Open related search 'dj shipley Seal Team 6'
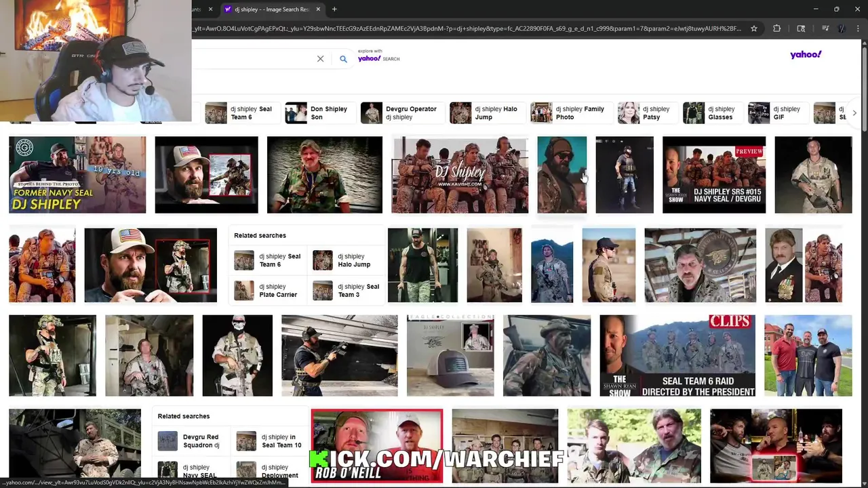The width and height of the screenshot is (868, 488). click(268, 260)
